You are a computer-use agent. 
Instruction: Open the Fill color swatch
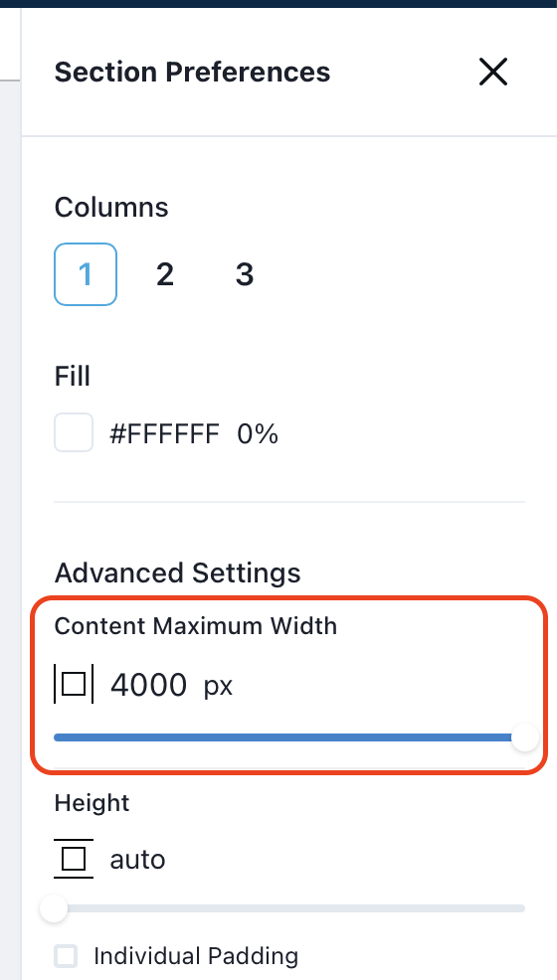point(74,432)
